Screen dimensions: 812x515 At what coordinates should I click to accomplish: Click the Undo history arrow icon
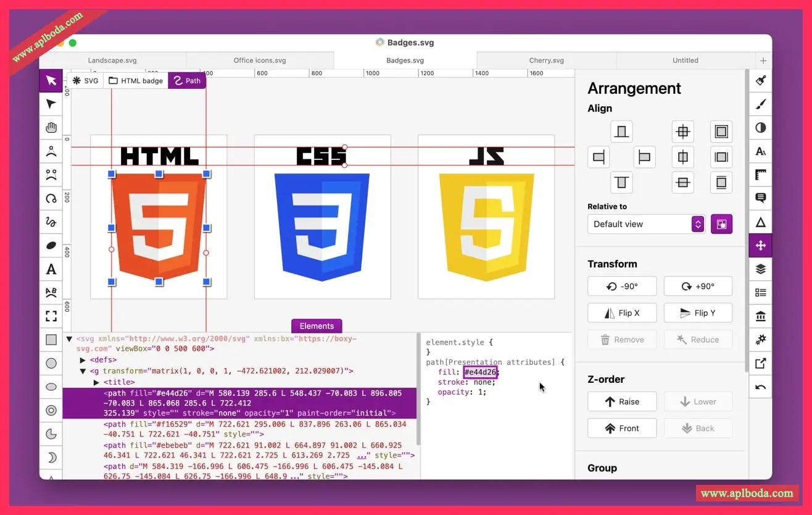(x=761, y=387)
